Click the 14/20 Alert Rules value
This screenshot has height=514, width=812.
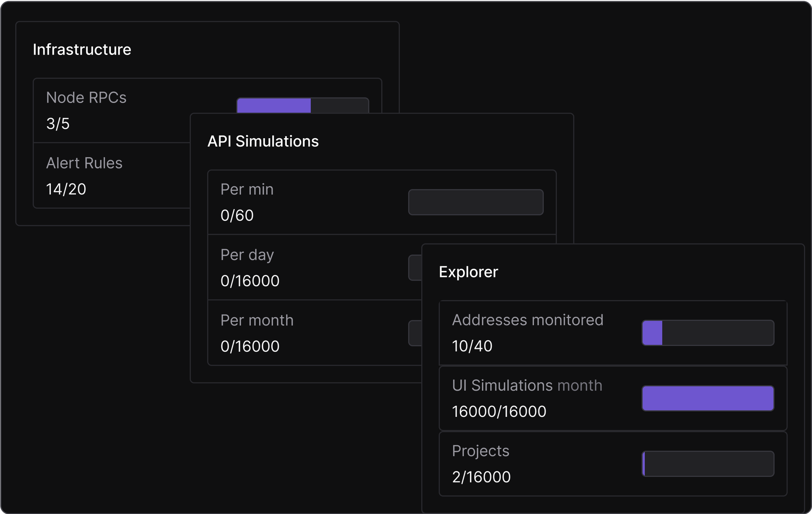[66, 189]
